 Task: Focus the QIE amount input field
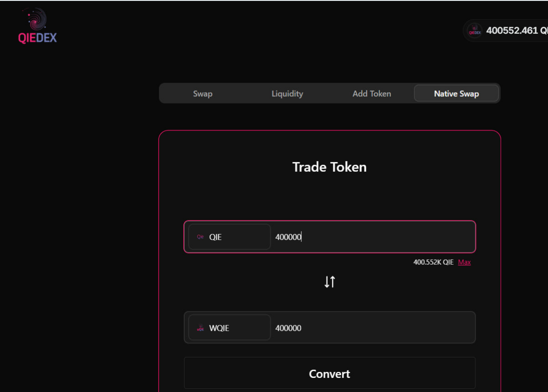[372, 237]
